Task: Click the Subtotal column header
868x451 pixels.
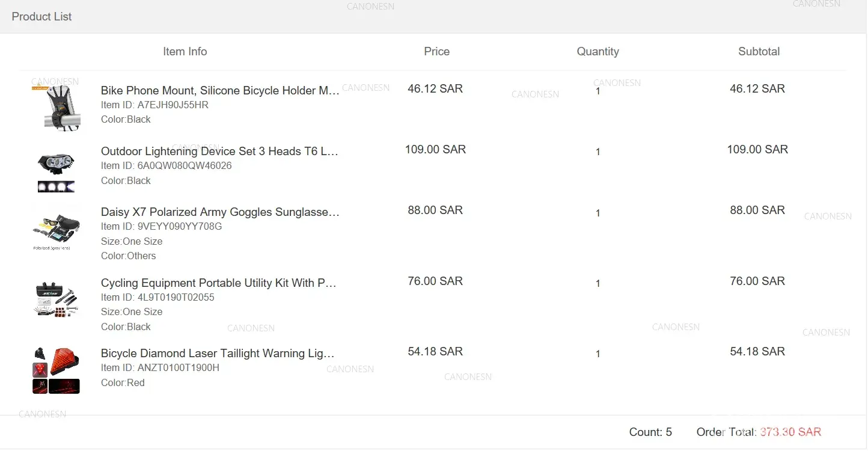Action: 759,52
